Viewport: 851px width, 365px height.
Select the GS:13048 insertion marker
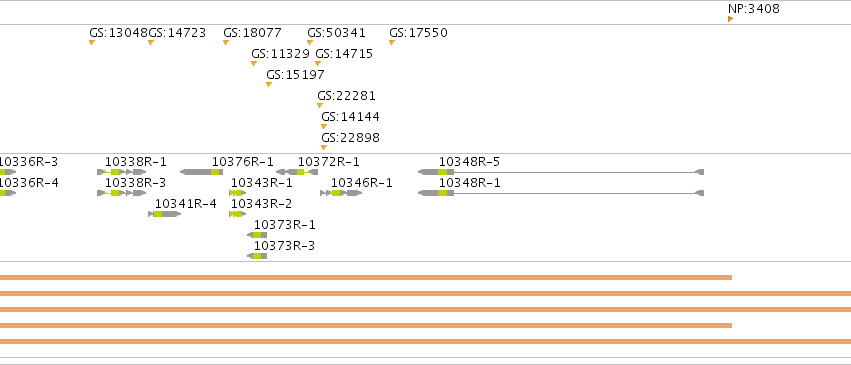pos(92,42)
